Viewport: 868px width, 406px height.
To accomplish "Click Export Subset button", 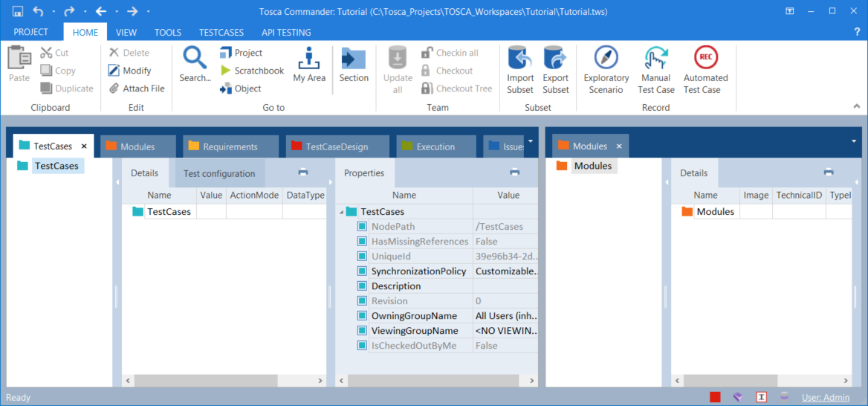I will pyautogui.click(x=556, y=70).
